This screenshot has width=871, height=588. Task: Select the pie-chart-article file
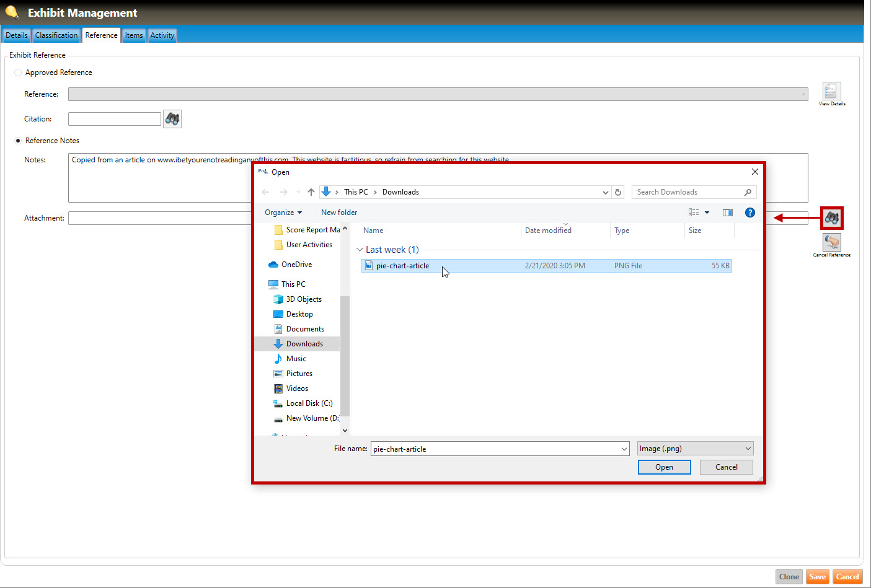402,266
